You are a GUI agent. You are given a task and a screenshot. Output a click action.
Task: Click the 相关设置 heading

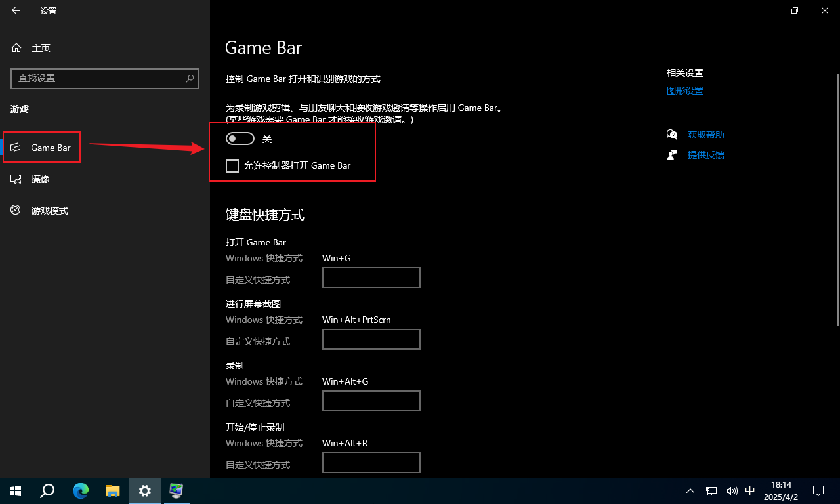click(685, 73)
